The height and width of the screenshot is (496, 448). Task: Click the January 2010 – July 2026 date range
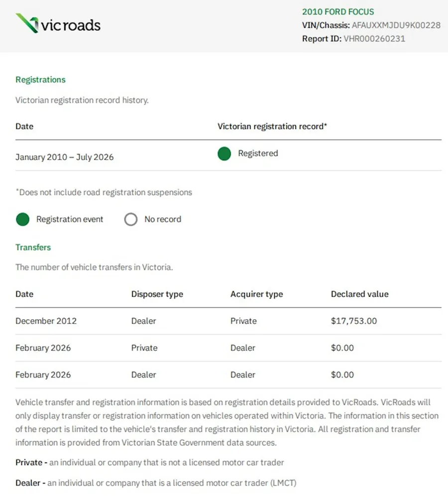click(x=65, y=157)
